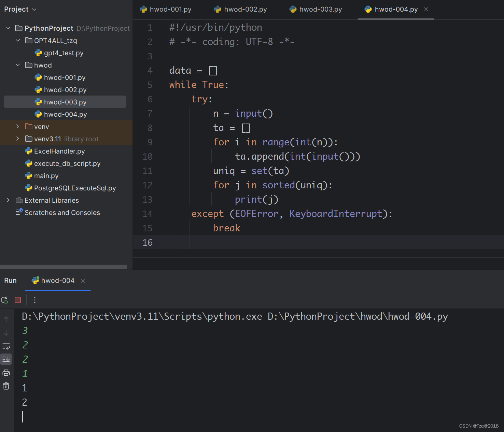Stop the running hwod-004 process

coord(18,300)
